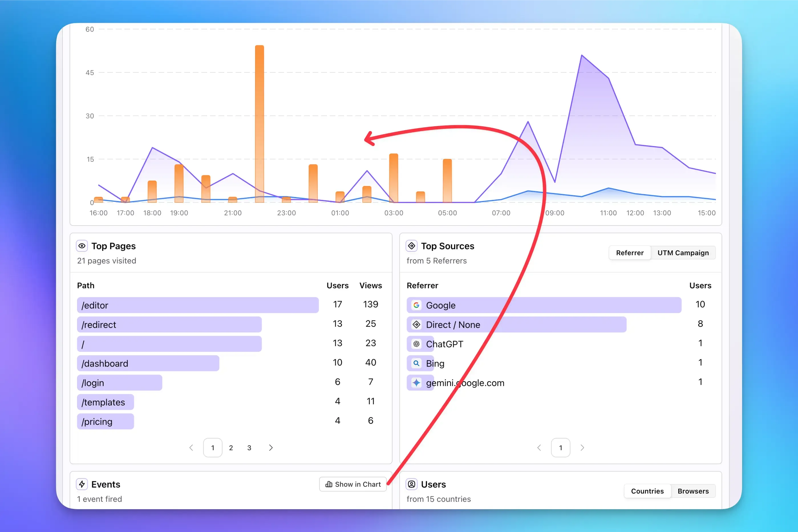Click the Show in Chart button
The height and width of the screenshot is (532, 798).
click(x=353, y=484)
